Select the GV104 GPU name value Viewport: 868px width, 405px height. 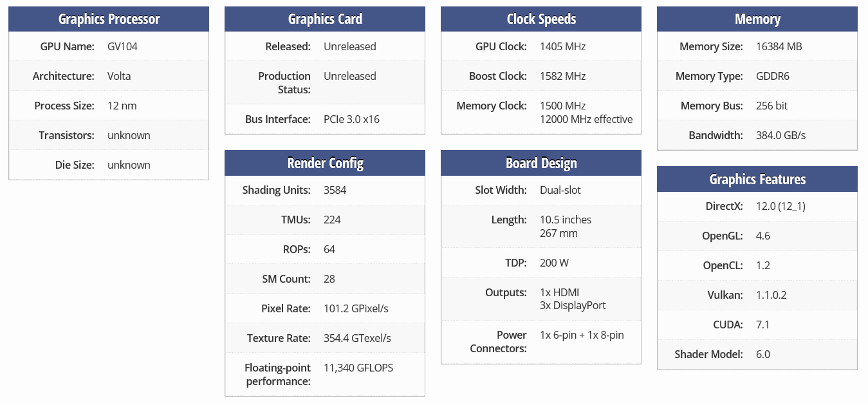click(122, 46)
